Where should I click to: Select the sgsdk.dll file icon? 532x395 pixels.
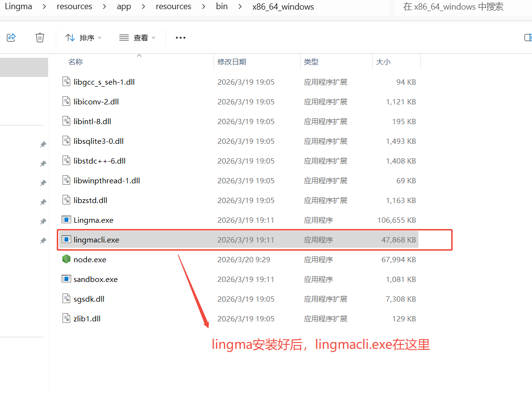click(x=66, y=298)
